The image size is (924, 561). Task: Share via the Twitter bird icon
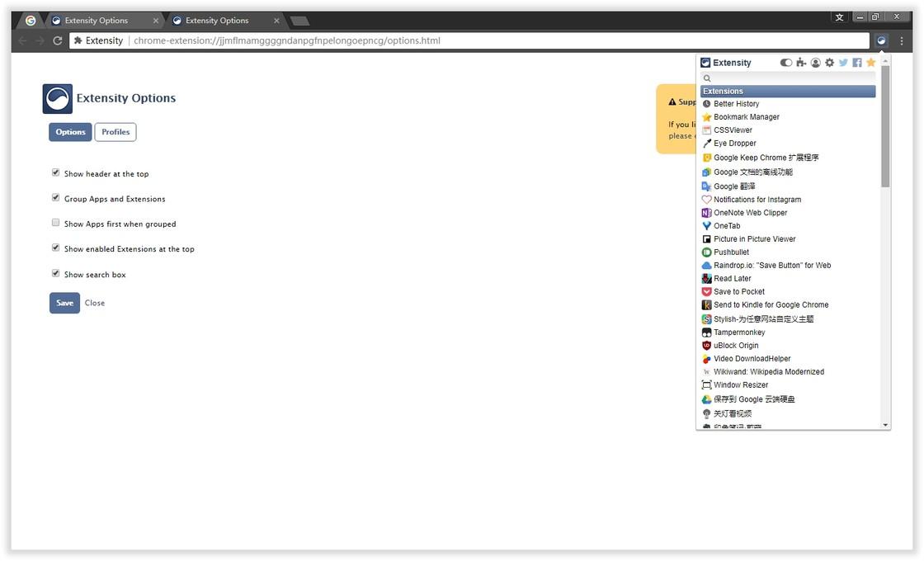coord(843,63)
